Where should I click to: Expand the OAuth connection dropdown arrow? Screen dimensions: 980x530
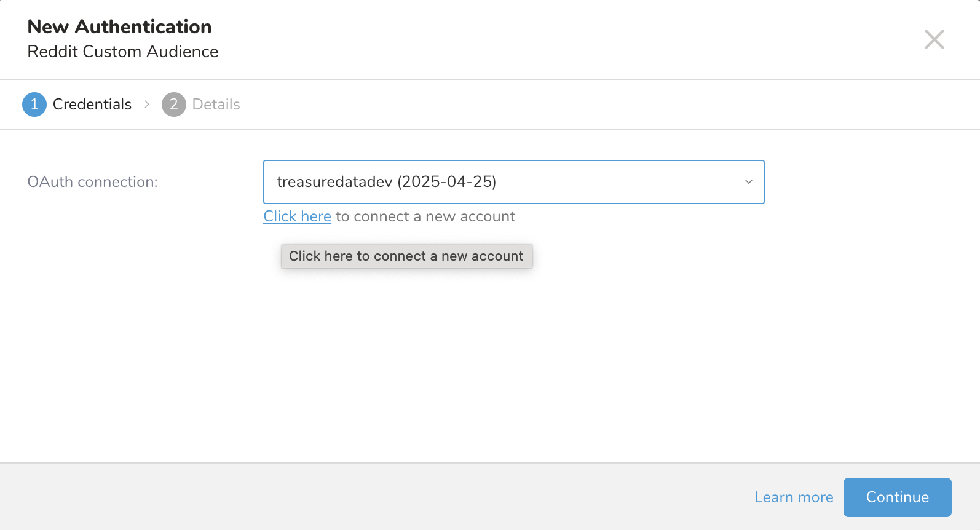click(x=748, y=182)
